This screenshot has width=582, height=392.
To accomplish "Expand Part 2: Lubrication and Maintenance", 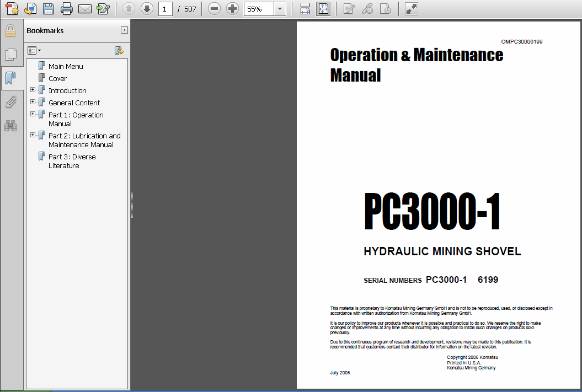I will 33,135.
